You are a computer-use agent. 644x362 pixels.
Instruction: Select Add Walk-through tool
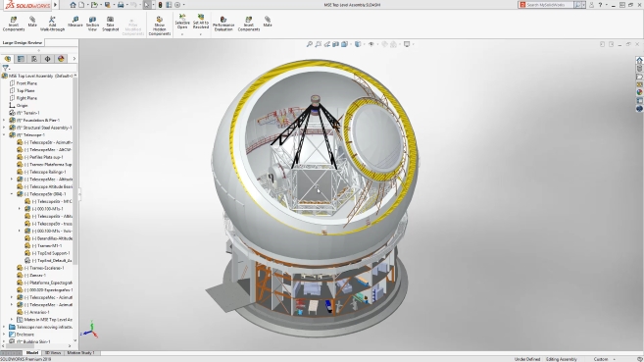pyautogui.click(x=52, y=24)
